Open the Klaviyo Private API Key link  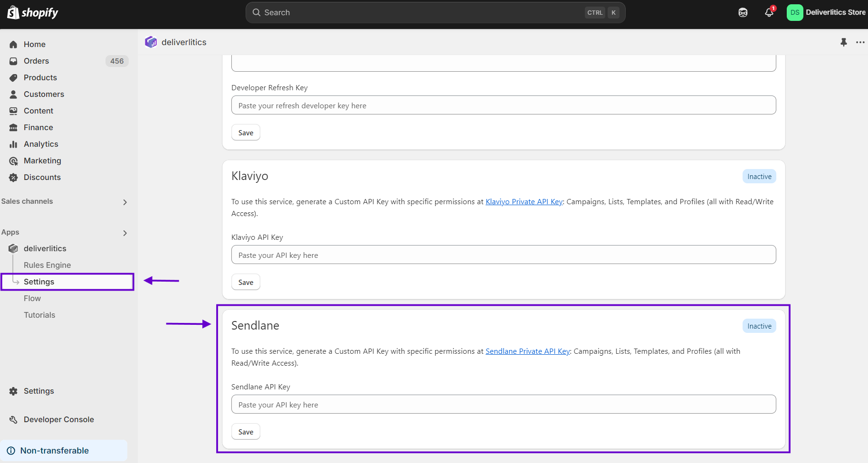click(x=524, y=202)
